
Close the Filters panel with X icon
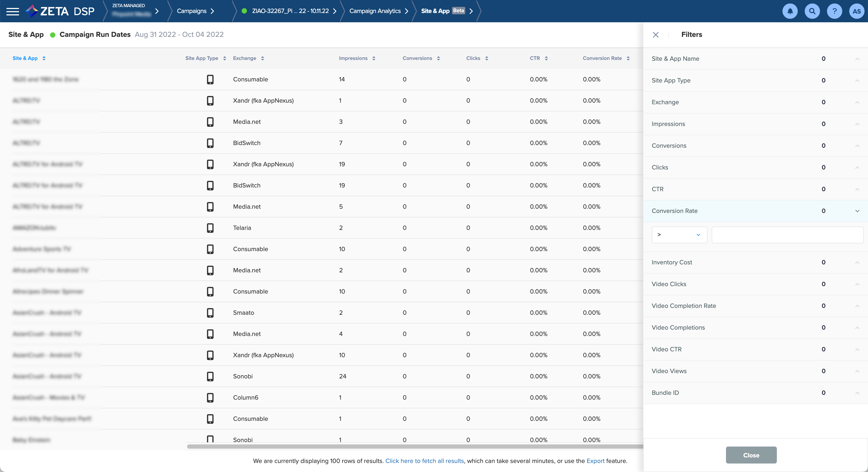coord(656,35)
